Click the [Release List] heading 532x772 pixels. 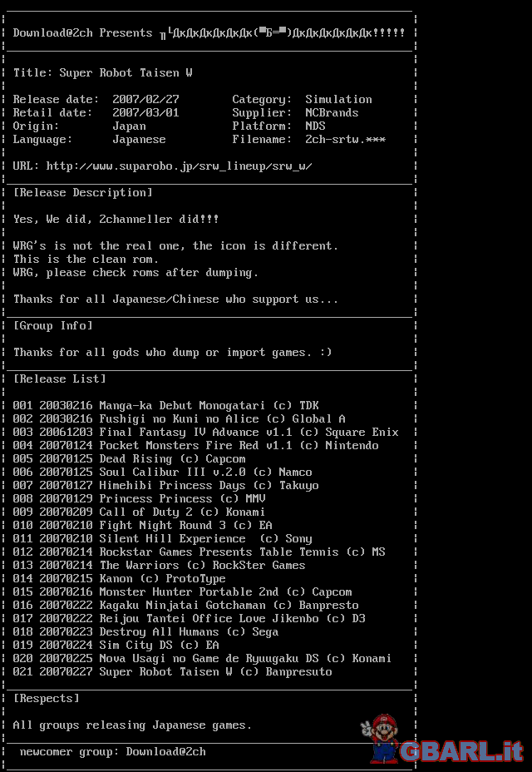(x=60, y=379)
